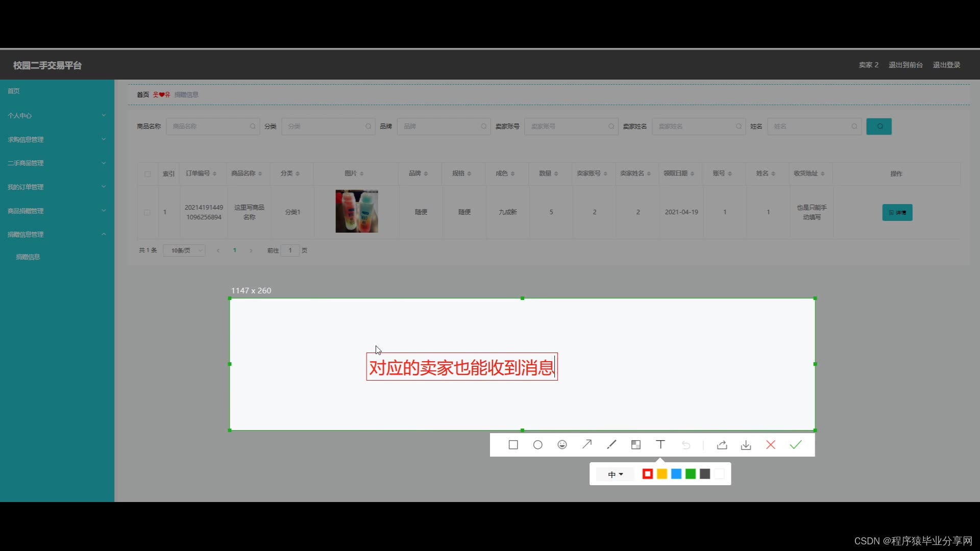
Task: Save screenshot with download icon
Action: point(746,445)
